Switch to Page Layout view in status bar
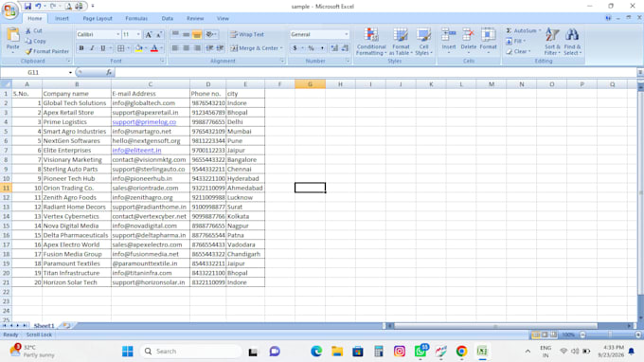The height and width of the screenshot is (362, 644). [x=545, y=335]
